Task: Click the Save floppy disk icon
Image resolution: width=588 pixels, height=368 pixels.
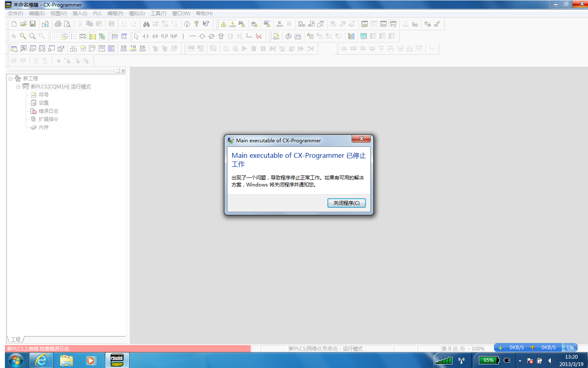Action: coord(33,24)
